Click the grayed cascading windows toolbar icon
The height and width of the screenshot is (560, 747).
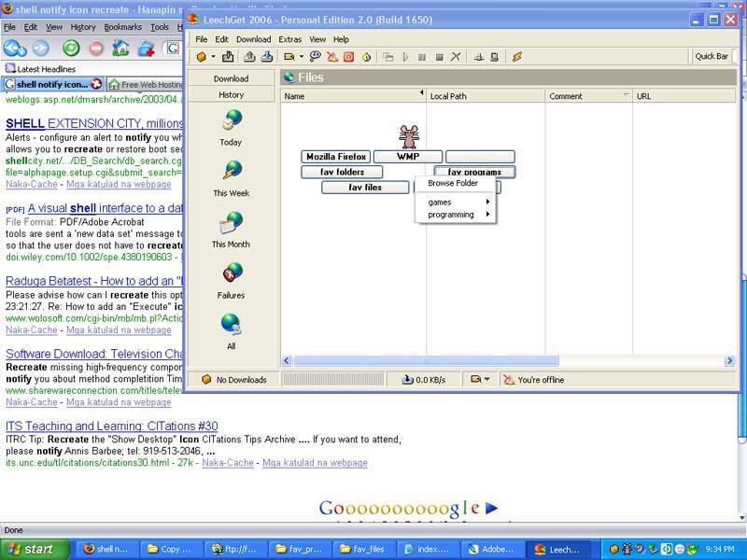tap(388, 57)
